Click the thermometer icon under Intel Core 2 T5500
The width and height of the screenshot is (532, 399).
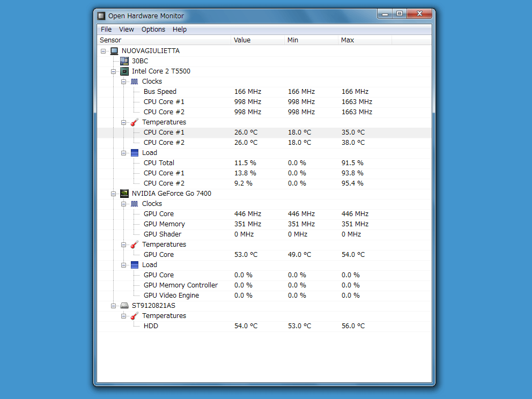[x=135, y=122]
